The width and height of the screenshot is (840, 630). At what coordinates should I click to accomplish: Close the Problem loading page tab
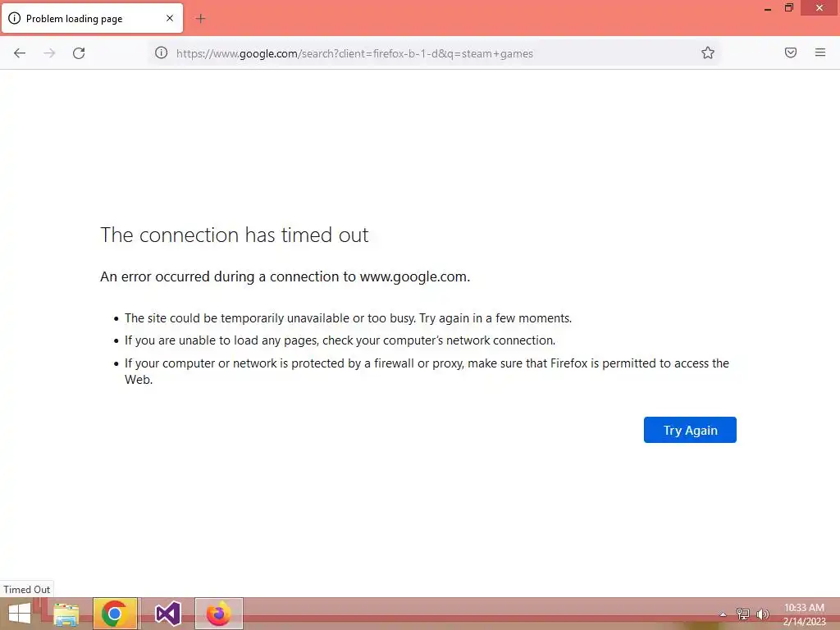click(x=170, y=18)
